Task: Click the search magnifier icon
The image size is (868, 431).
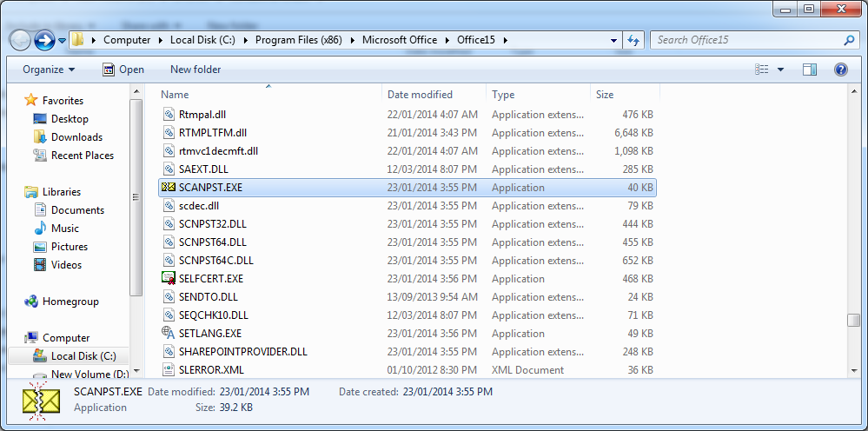Action: 849,40
